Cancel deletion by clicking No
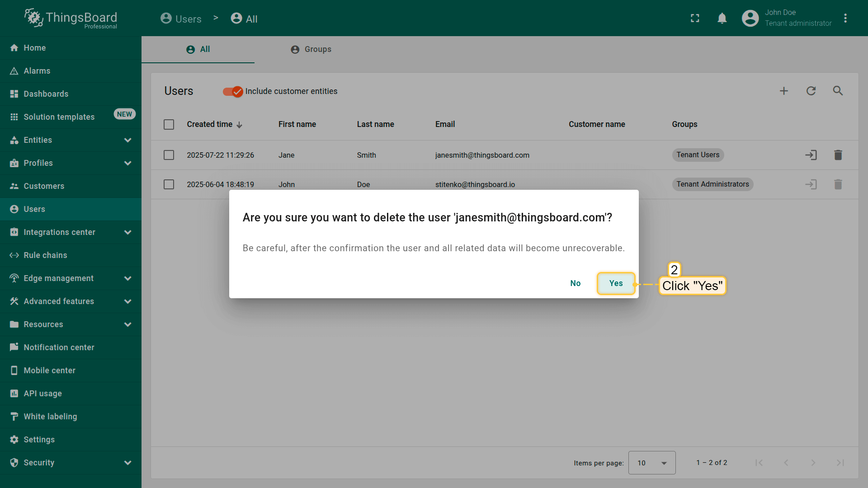Image resolution: width=868 pixels, height=488 pixels. (575, 283)
